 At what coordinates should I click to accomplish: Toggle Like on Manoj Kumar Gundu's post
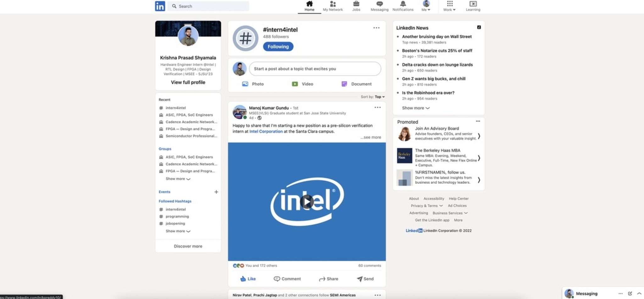tap(248, 279)
